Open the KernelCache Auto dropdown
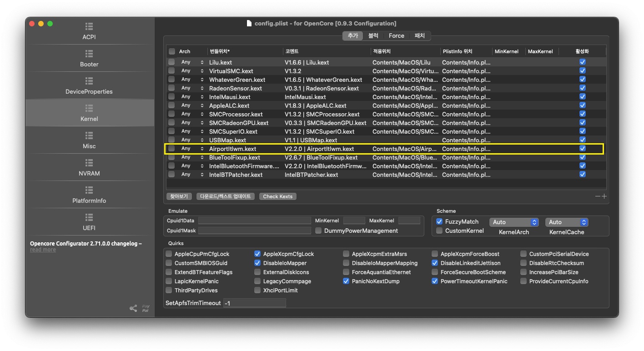This screenshot has height=351, width=644. pos(567,222)
